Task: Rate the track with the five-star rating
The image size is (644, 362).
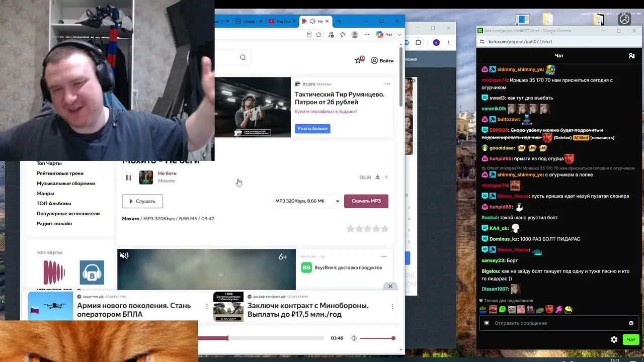Action: (367, 229)
